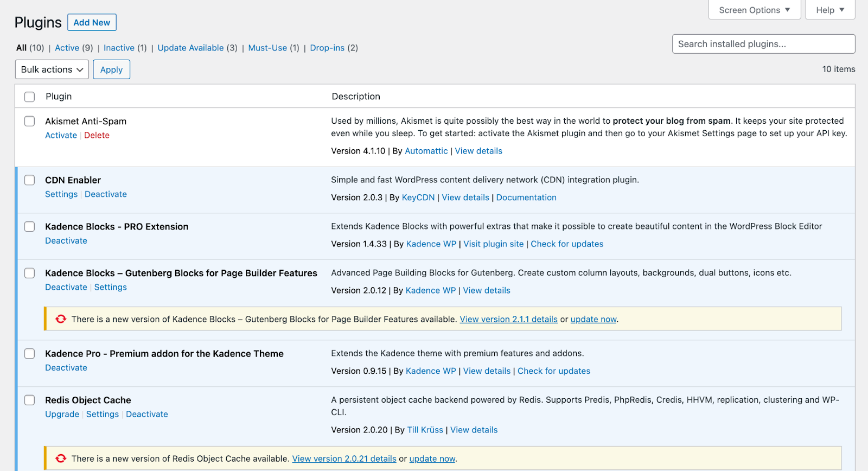Tick the select-all plugins checkbox

click(30, 97)
